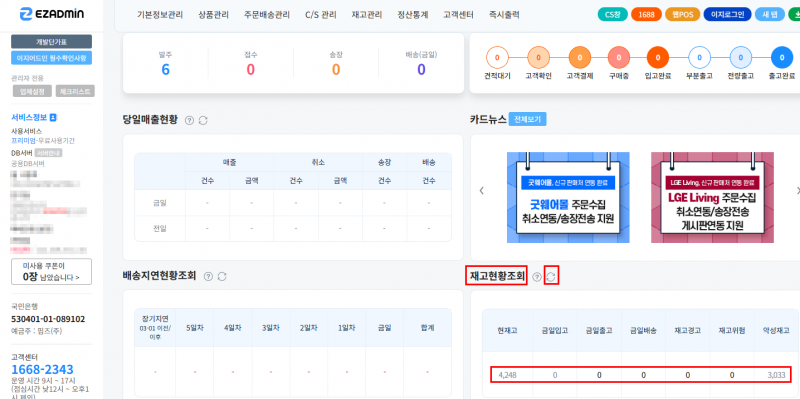The image size is (800, 399).
Task: Click the 재고경고 column header
Action: (x=688, y=331)
